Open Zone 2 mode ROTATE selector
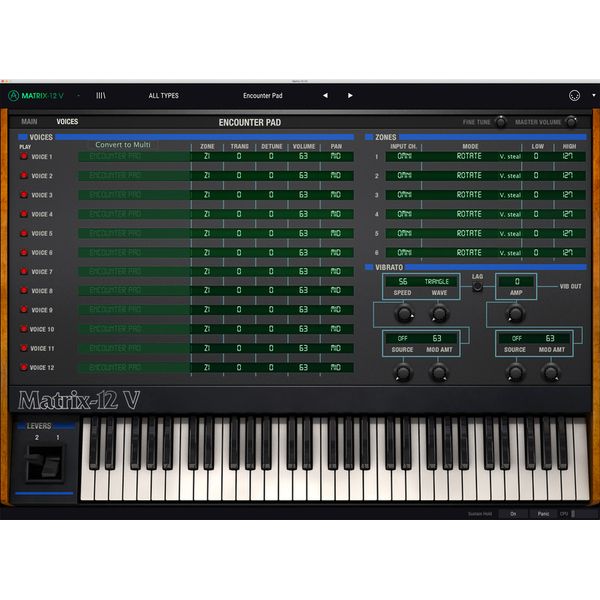Image resolution: width=600 pixels, height=600 pixels. 469,176
